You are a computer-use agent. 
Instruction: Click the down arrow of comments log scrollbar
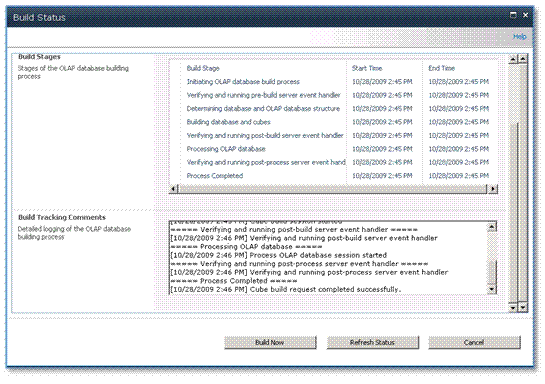[491, 289]
